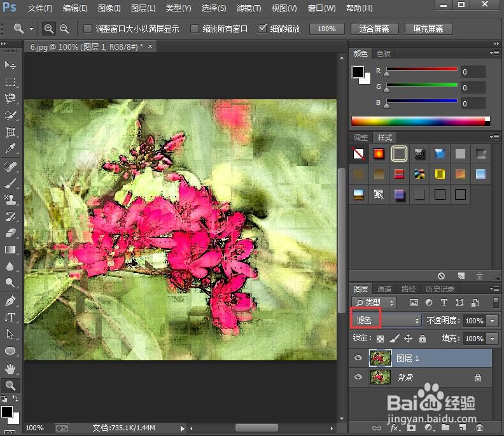
Task: Open the 滤镜(T) menu
Action: (x=249, y=8)
